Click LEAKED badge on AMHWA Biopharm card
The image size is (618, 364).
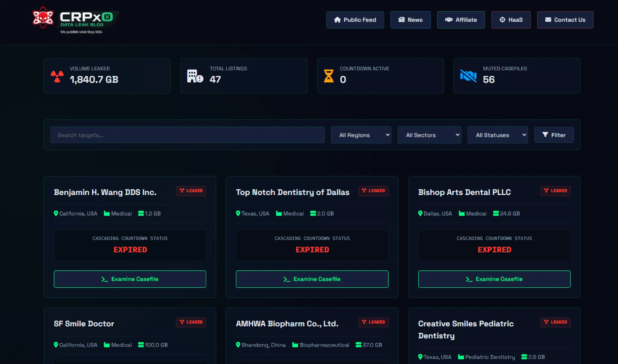point(373,322)
